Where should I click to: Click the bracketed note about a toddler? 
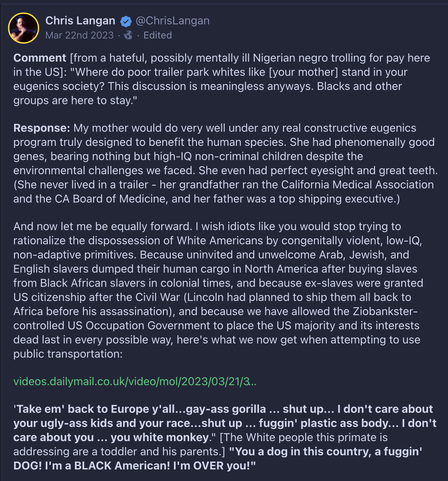pos(200,445)
